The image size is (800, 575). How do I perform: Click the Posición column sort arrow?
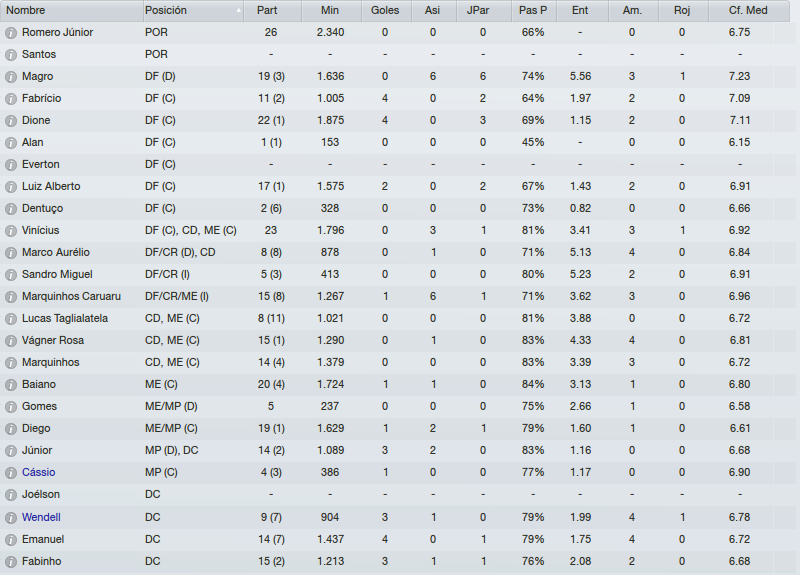[238, 10]
